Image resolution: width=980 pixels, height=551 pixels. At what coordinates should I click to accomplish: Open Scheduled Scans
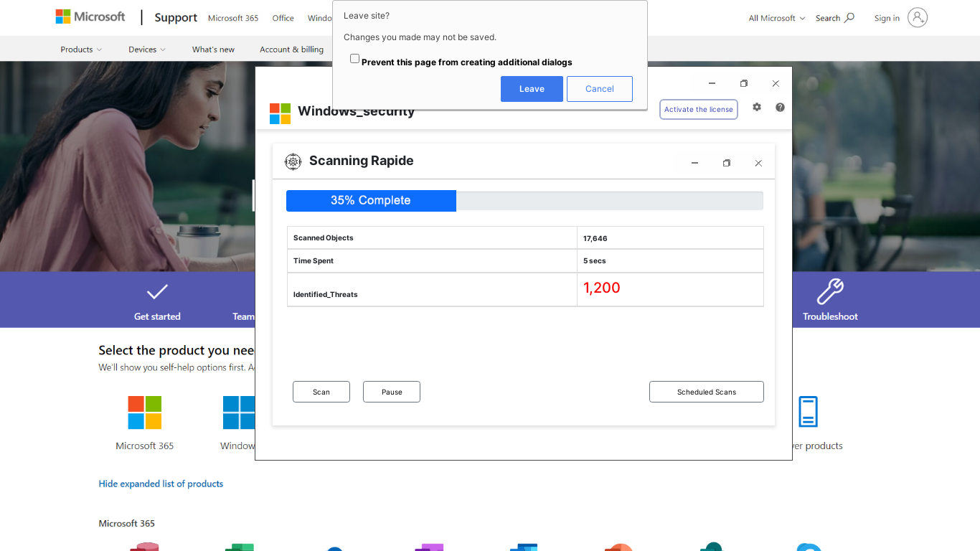click(707, 392)
